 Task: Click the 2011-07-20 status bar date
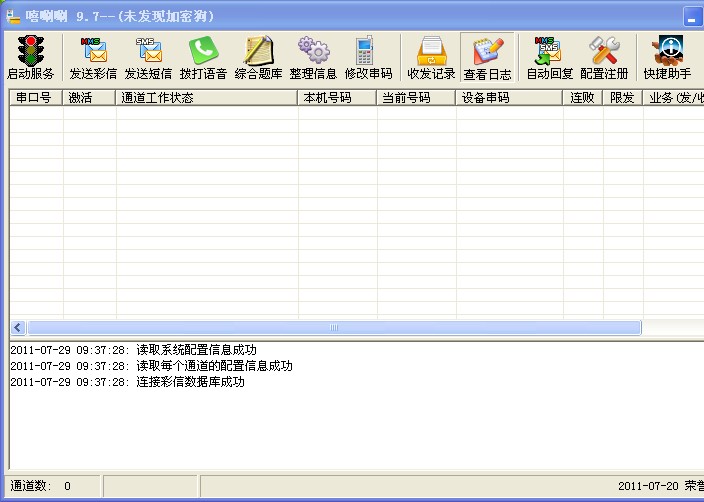tap(648, 486)
